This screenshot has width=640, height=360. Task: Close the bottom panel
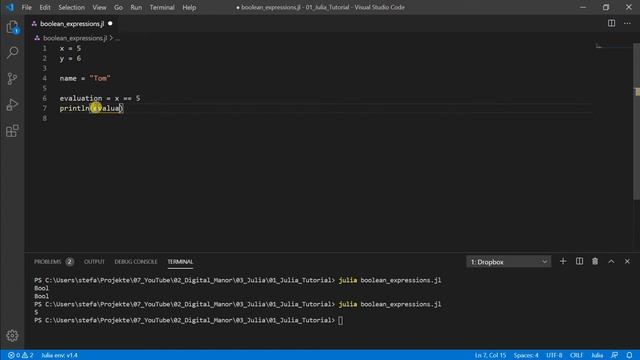click(627, 261)
